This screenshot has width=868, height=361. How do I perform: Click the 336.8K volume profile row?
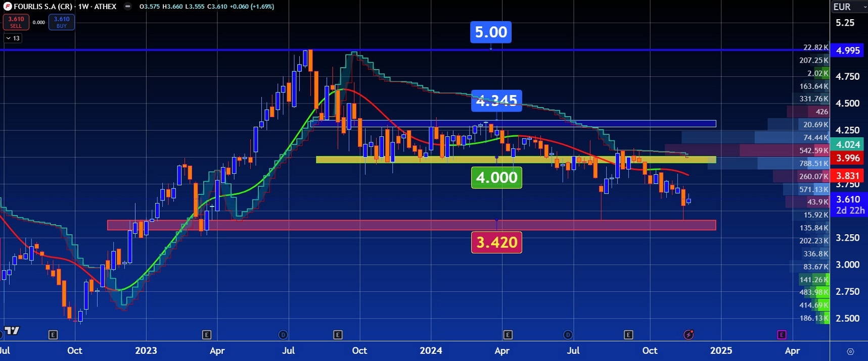(816, 254)
